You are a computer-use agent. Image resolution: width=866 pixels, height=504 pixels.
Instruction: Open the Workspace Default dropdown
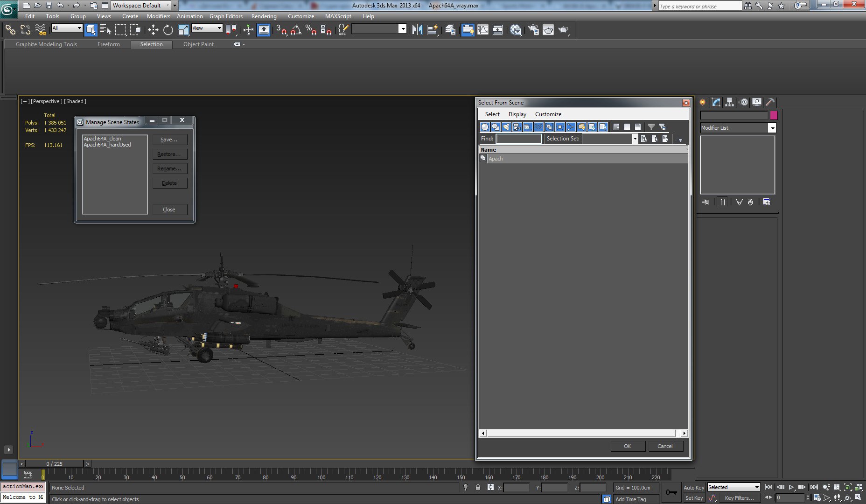pos(140,6)
